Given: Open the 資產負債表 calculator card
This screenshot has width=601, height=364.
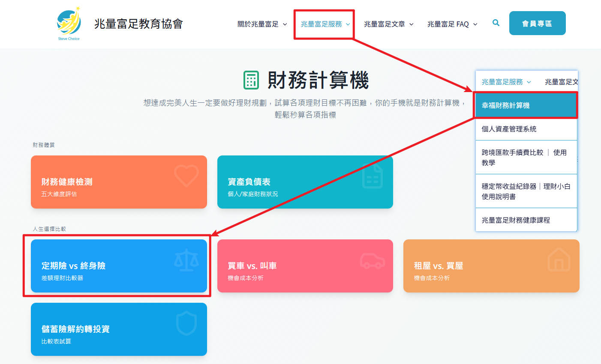Looking at the screenshot, I should [305, 182].
